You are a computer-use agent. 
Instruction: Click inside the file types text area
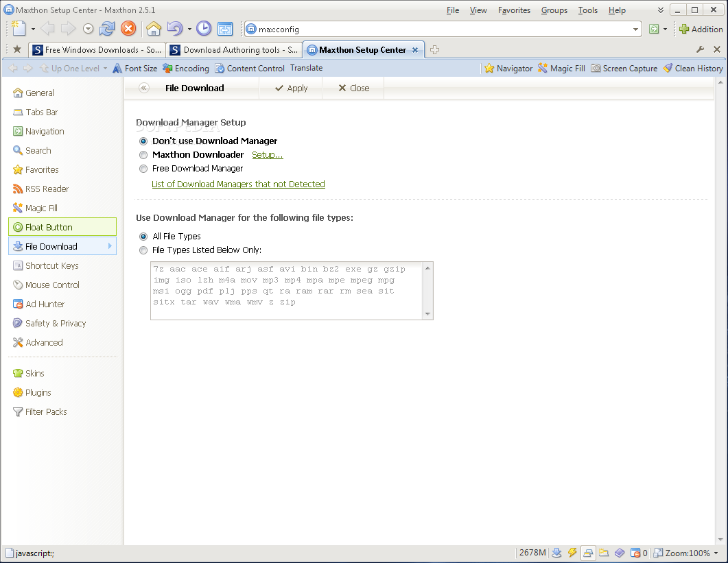[x=286, y=291]
